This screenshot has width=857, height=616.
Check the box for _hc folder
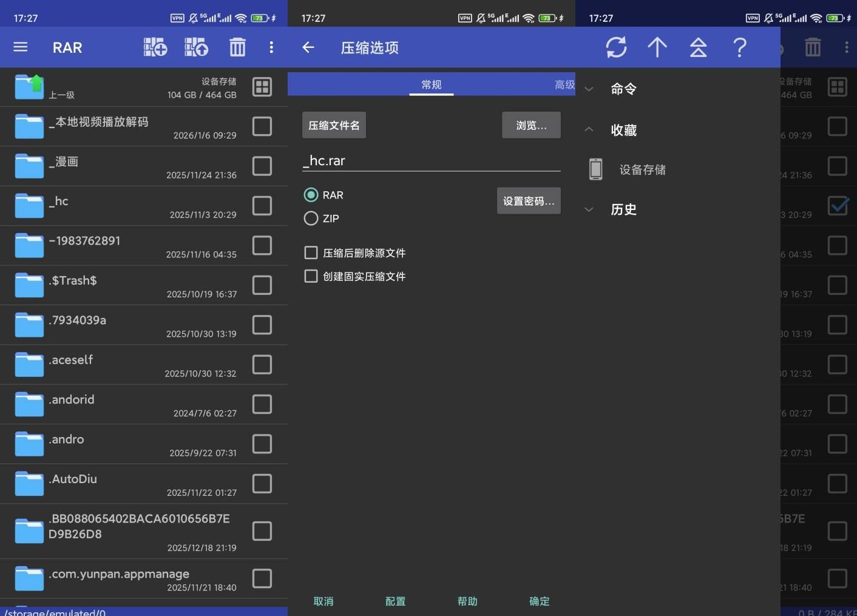262,206
